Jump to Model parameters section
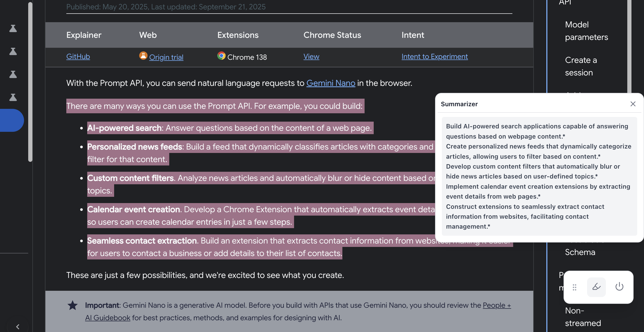 (587, 31)
